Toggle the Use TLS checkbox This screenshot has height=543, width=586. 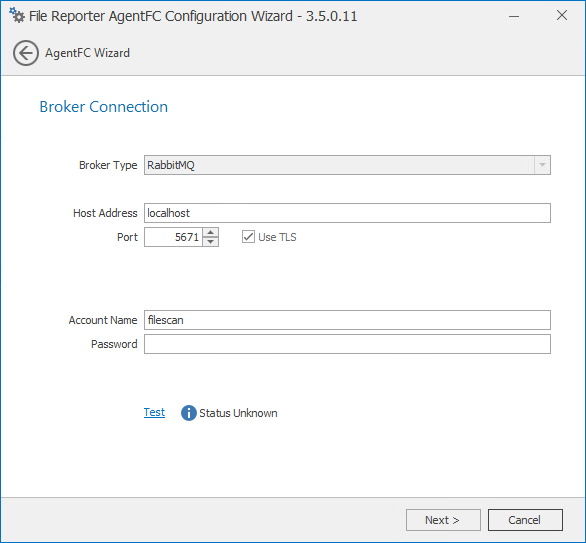click(248, 237)
